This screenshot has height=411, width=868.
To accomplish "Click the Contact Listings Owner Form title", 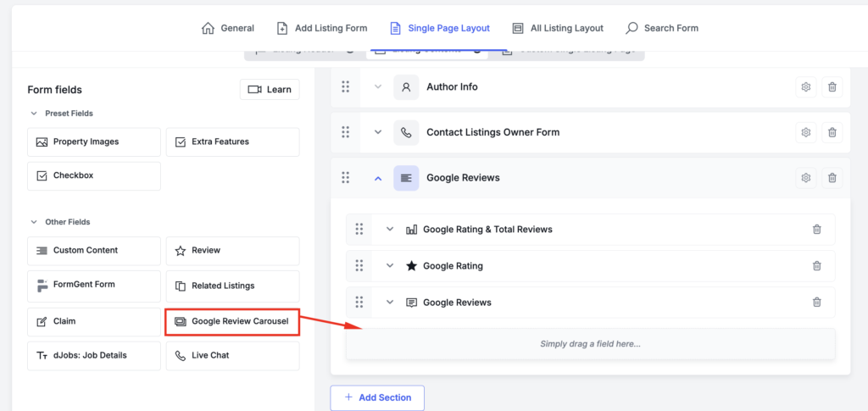I will (492, 132).
